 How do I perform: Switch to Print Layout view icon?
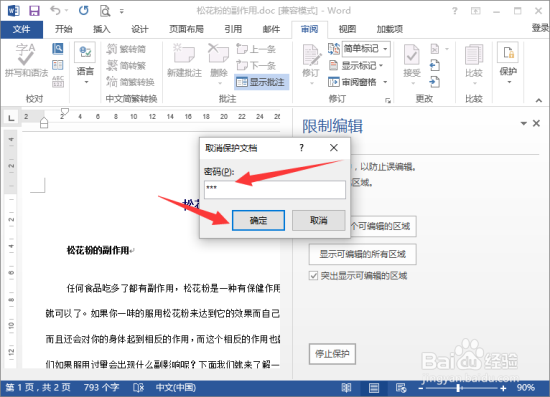coord(374,388)
